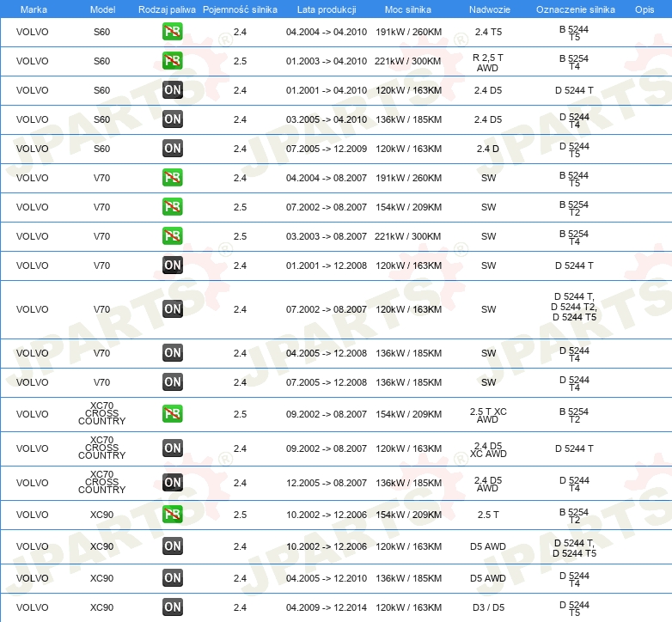The image size is (672, 622).
Task: Click ON diesel icon, V70 07.2005 row
Action: click(172, 382)
